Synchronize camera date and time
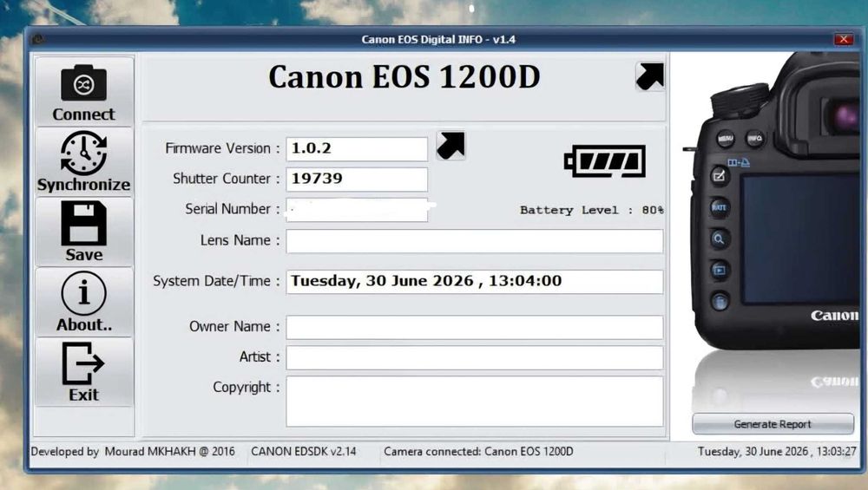The width and height of the screenshot is (868, 490). tap(84, 161)
